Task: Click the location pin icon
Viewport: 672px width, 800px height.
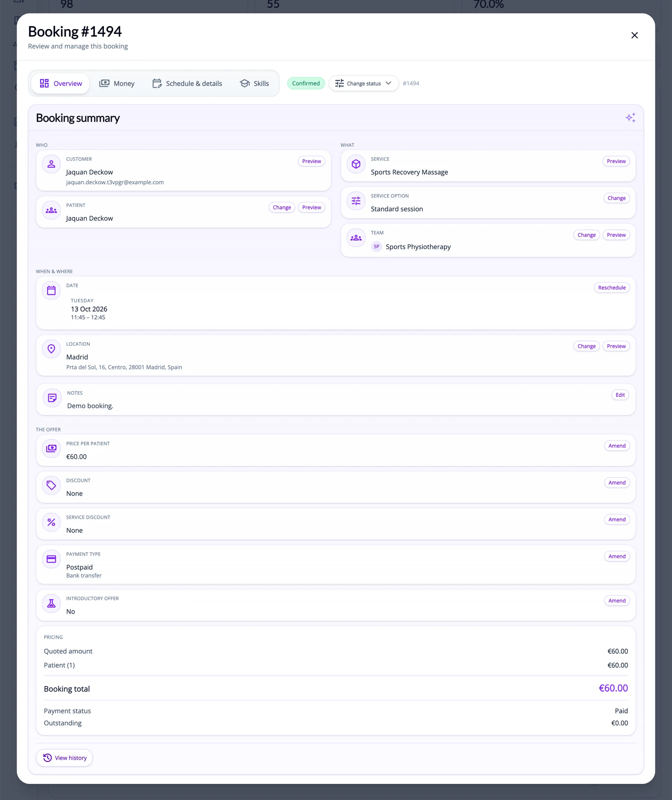Action: (52, 349)
